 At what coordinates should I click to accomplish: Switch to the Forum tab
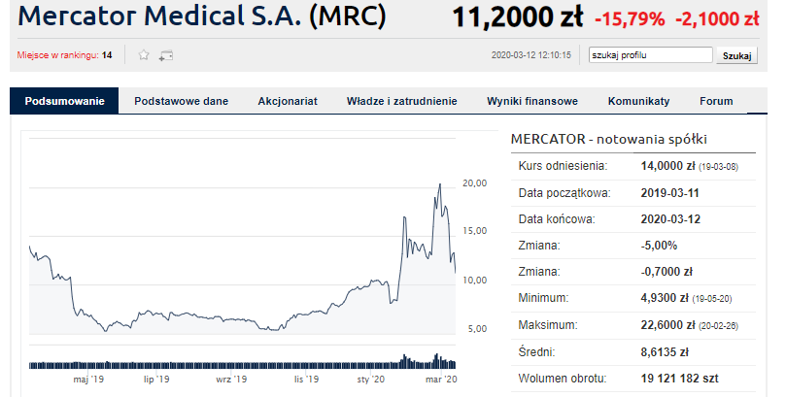coord(716,101)
